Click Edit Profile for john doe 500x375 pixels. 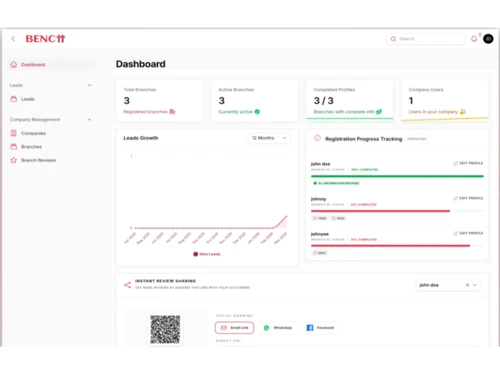(x=468, y=163)
